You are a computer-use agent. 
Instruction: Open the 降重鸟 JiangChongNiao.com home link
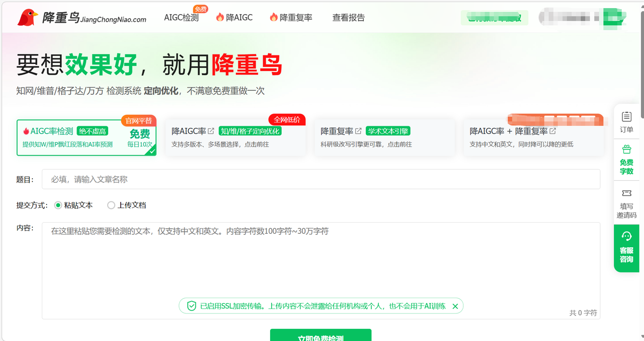[82, 18]
